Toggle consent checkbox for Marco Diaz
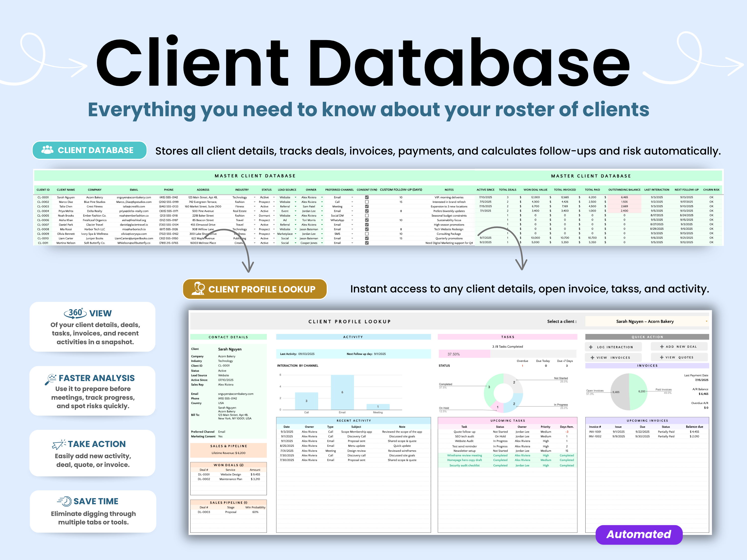The height and width of the screenshot is (560, 747). point(367,202)
